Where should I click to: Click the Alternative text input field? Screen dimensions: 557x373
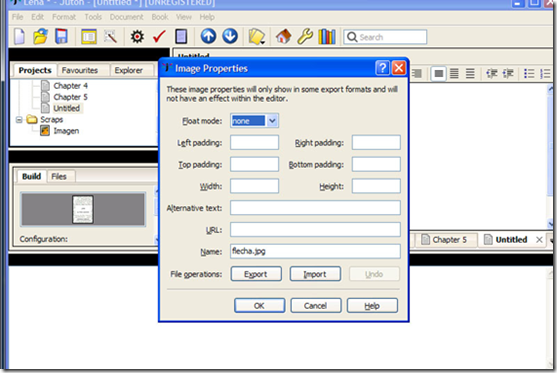pyautogui.click(x=315, y=208)
